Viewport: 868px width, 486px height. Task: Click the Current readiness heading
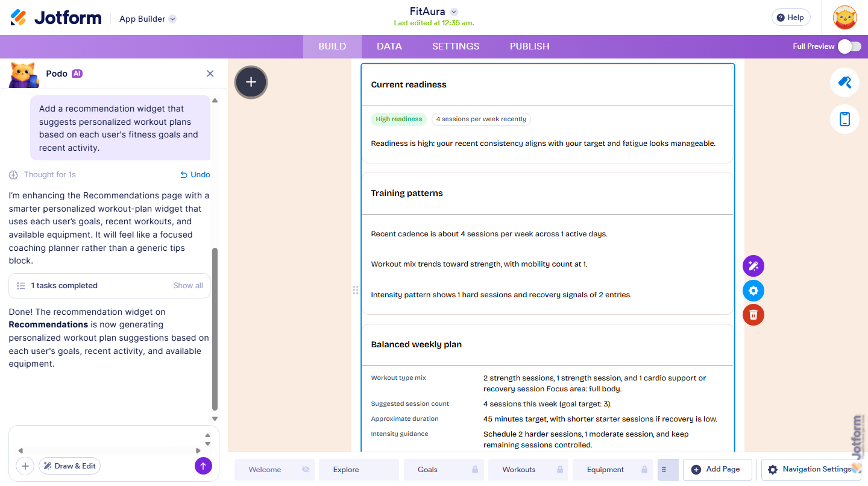[x=409, y=85]
